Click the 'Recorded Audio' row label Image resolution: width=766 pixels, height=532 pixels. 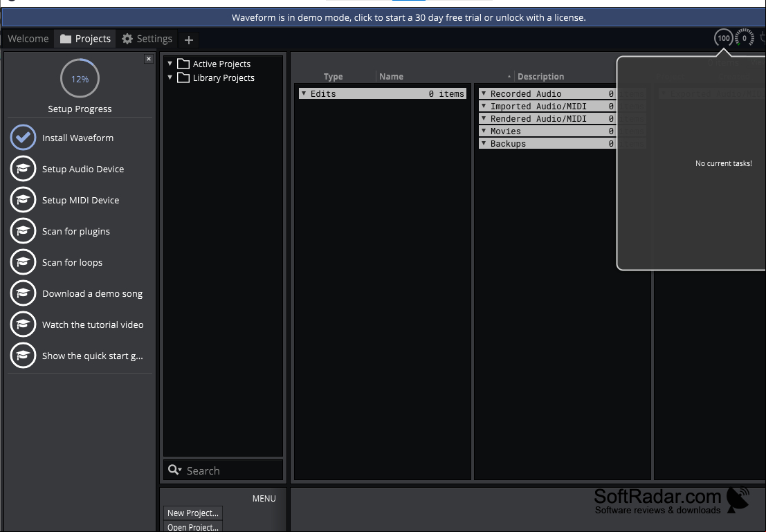(x=526, y=94)
